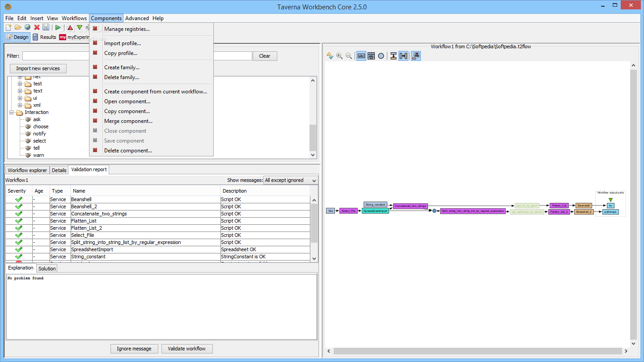Click the New workflow toolbar icon
This screenshot has width=644, height=362.
point(8,27)
